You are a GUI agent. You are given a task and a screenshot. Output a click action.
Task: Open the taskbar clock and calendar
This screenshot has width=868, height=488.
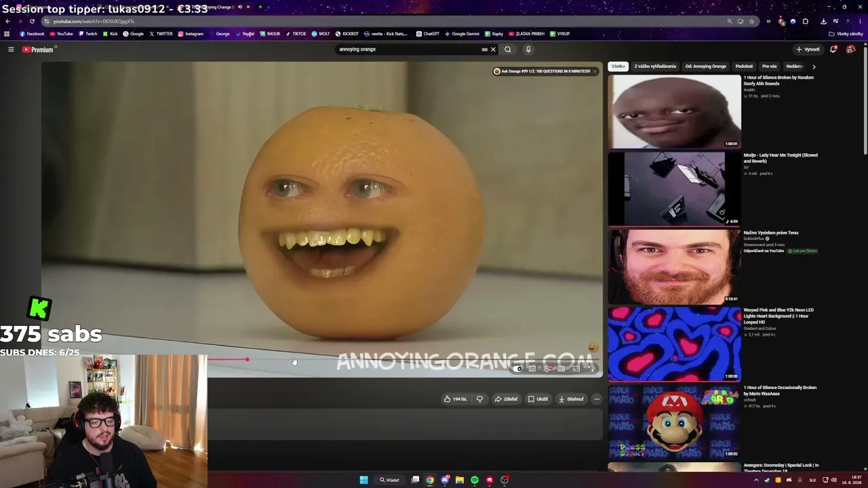(x=851, y=480)
